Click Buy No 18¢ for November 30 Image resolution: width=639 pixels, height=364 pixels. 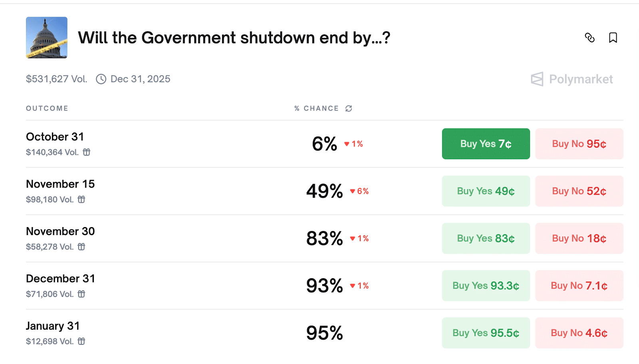pos(579,238)
